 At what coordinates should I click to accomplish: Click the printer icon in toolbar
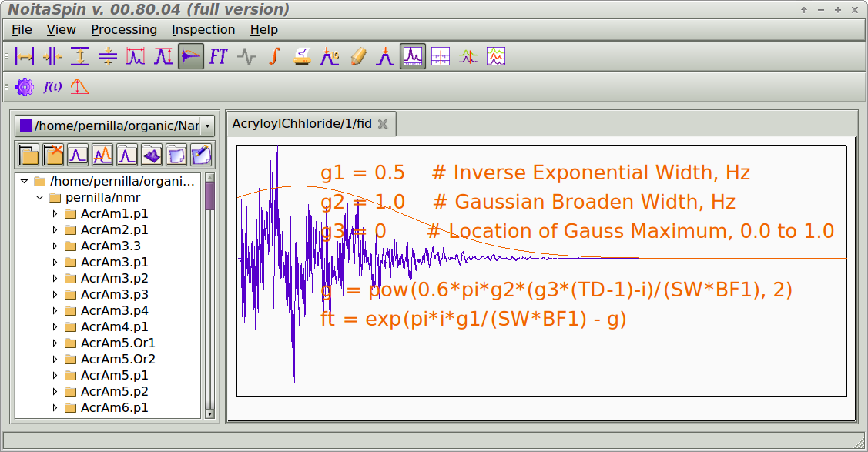coord(302,56)
